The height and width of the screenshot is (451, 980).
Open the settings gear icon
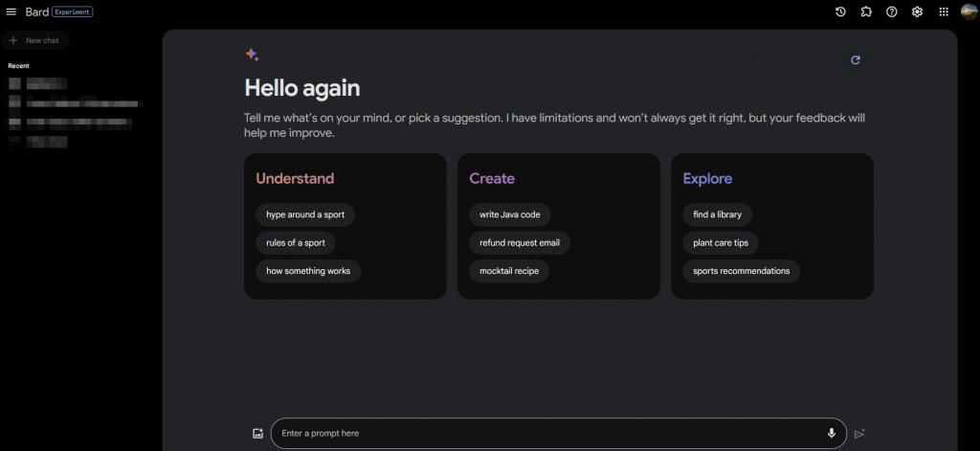[x=917, y=11]
